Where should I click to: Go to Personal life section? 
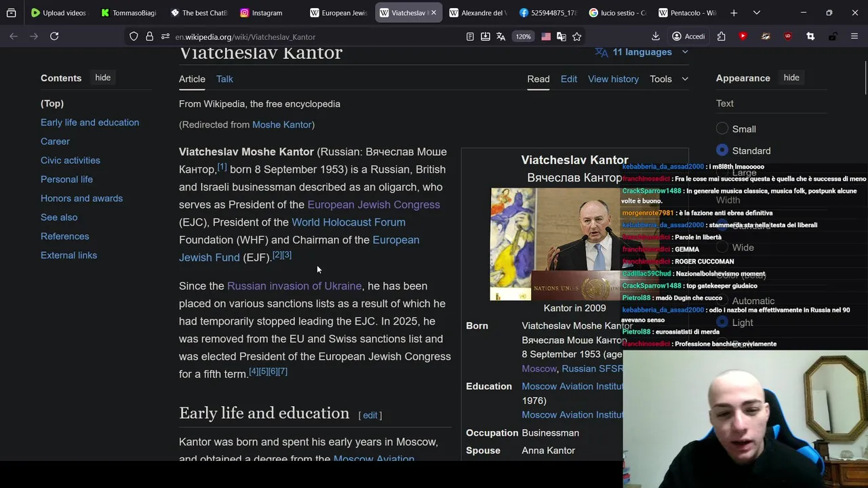click(x=66, y=180)
